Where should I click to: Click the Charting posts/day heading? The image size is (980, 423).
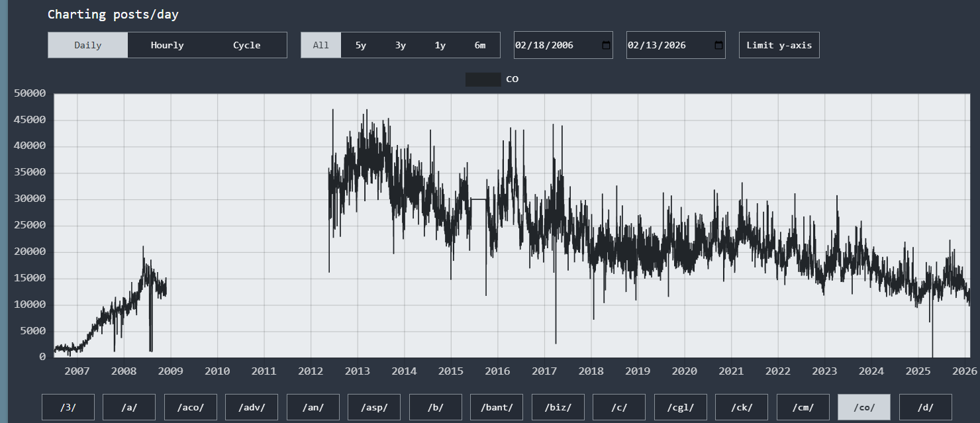[x=113, y=14]
